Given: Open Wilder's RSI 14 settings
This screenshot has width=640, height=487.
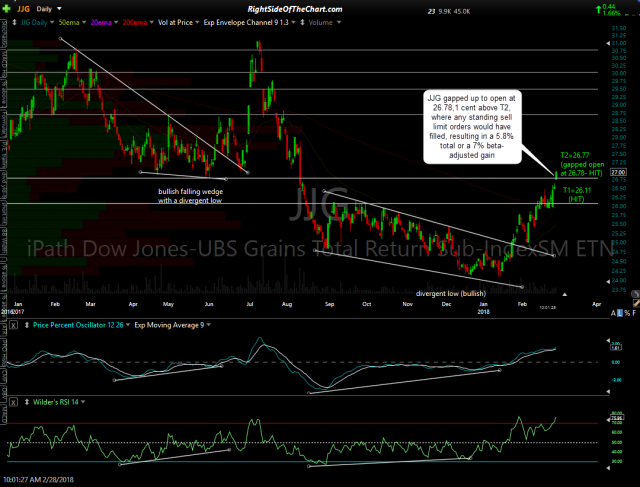Looking at the screenshot, I should tap(56, 402).
